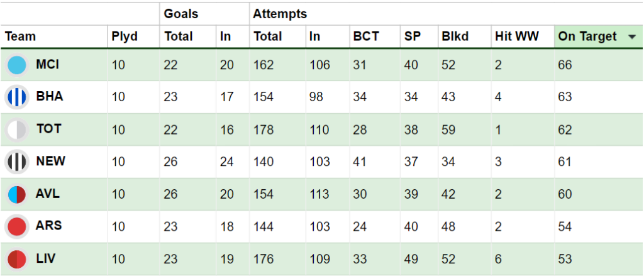The width and height of the screenshot is (644, 276).
Task: Click the MCI sky blue team badge
Action: (17, 65)
